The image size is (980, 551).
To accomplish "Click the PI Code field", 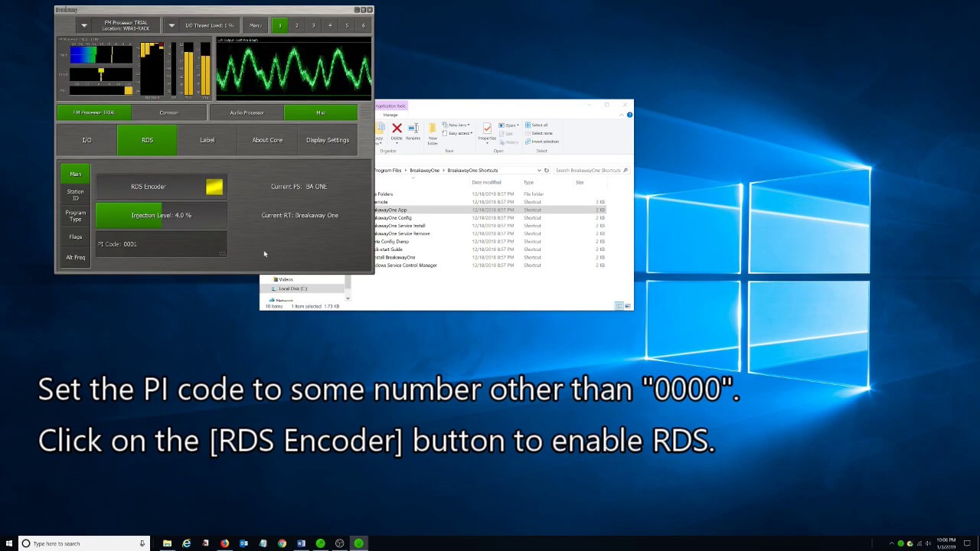I will click(x=161, y=244).
